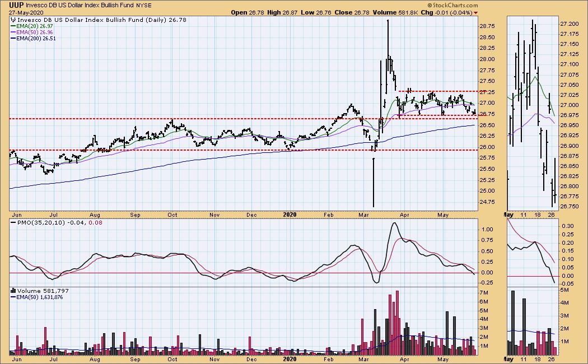The height and width of the screenshot is (364, 588).
Task: Click the volume bars icon beside Volume label
Action: 13,291
